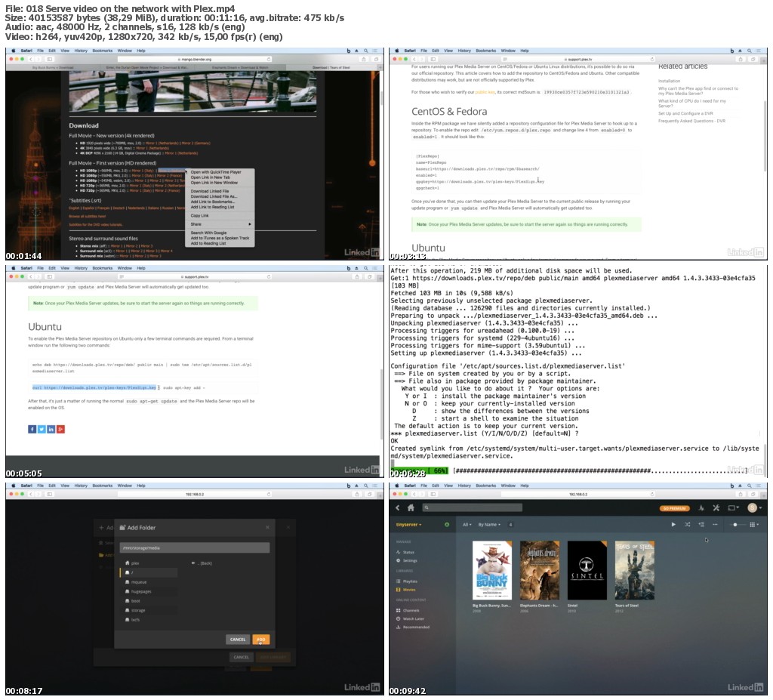The height and width of the screenshot is (700, 773).
Task: Close the Add Folder dialog with X
Action: point(268,528)
